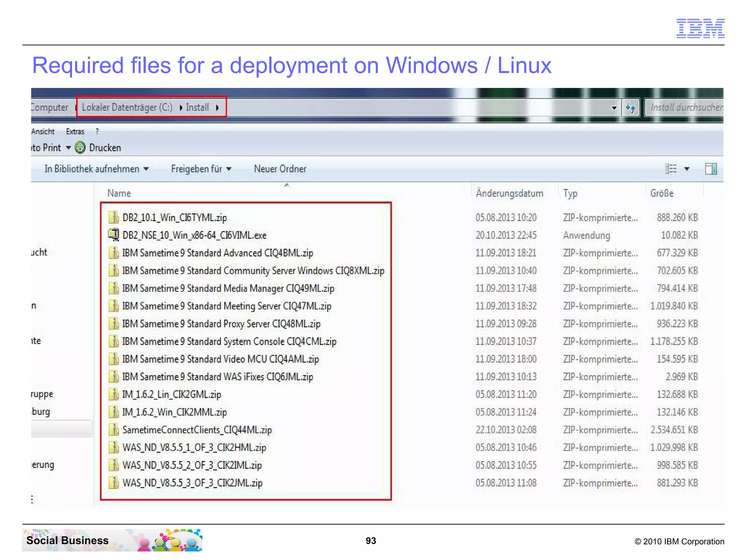Select file DB2_10.1_Win_CI6TYML.zip
The image size is (747, 560).
click(175, 218)
